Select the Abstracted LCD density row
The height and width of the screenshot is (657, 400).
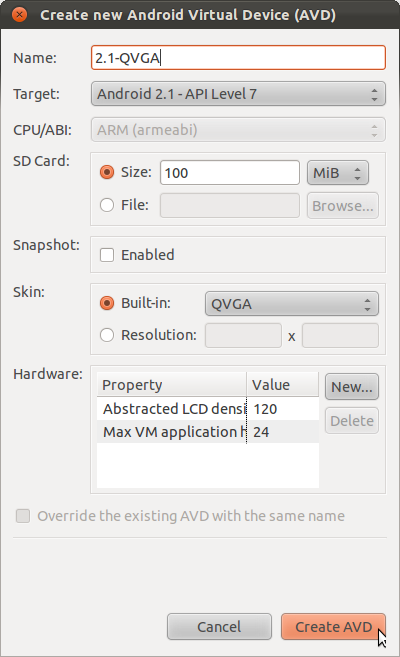[x=208, y=409]
